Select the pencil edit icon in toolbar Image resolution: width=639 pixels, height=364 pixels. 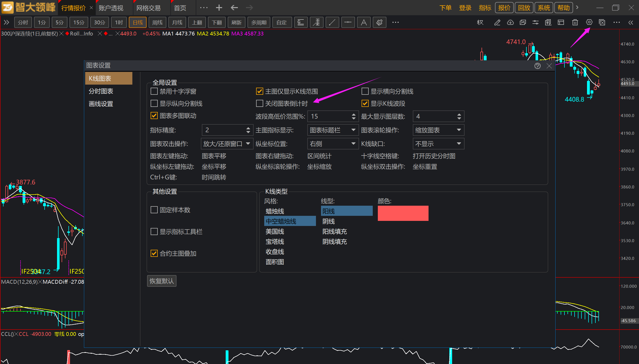pos(497,23)
